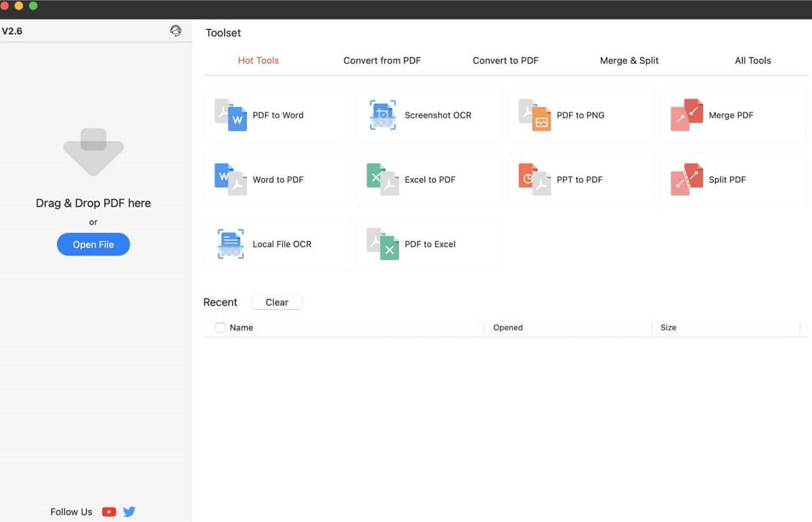Image resolution: width=812 pixels, height=522 pixels.
Task: Switch to the Convert from PDF tab
Action: [x=382, y=60]
